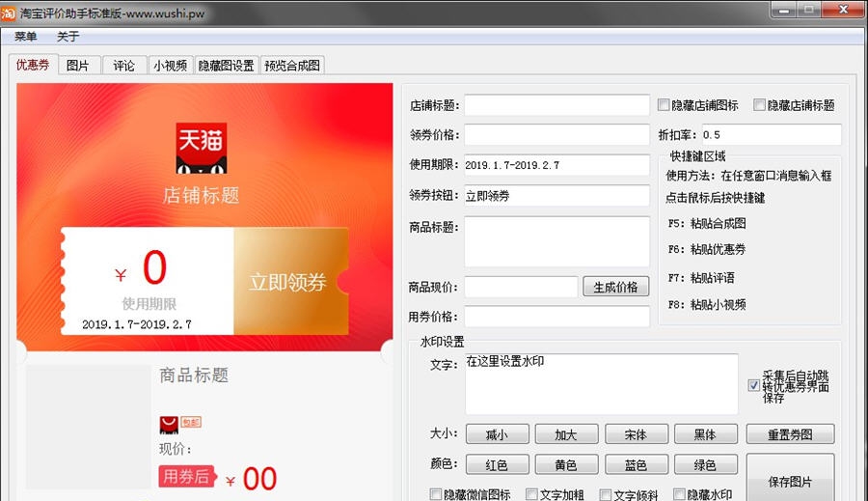Focus the 领券价格 input field

(556, 135)
